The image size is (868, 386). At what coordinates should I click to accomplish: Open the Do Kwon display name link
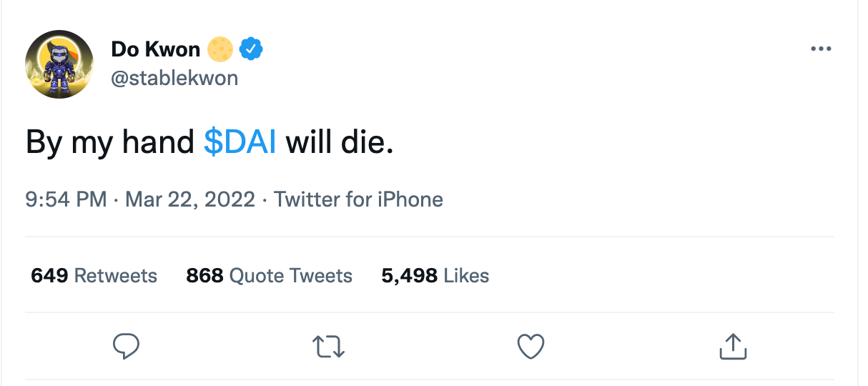click(x=156, y=49)
